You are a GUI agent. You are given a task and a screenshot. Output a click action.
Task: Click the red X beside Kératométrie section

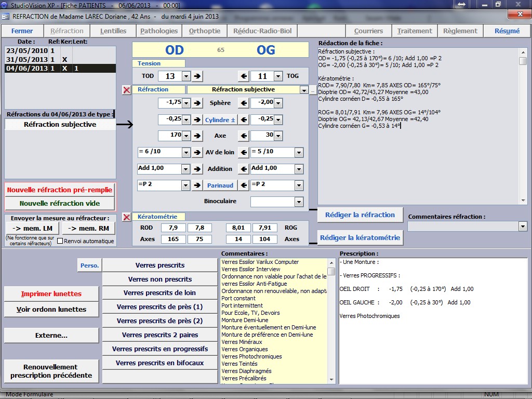pyautogui.click(x=126, y=217)
